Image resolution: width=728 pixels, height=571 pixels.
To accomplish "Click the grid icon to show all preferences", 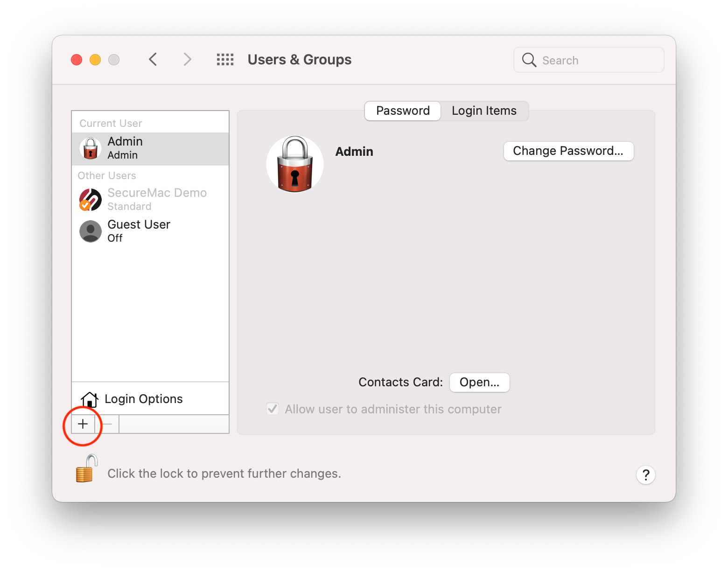I will pos(225,59).
